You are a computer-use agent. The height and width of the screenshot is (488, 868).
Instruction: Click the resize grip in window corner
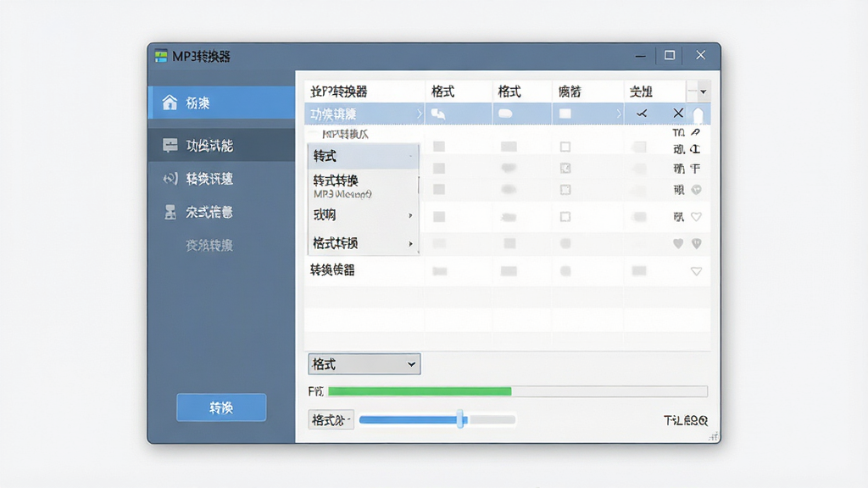tap(714, 436)
